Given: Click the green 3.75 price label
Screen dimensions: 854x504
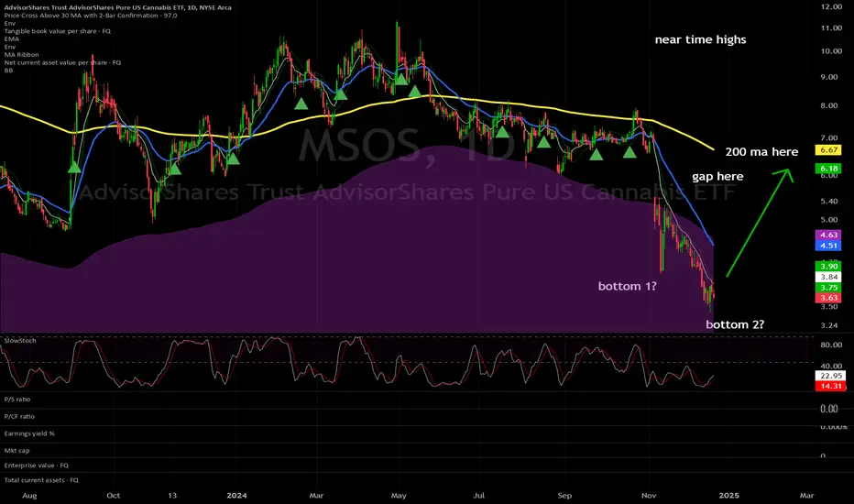Looking at the screenshot, I should [x=828, y=288].
